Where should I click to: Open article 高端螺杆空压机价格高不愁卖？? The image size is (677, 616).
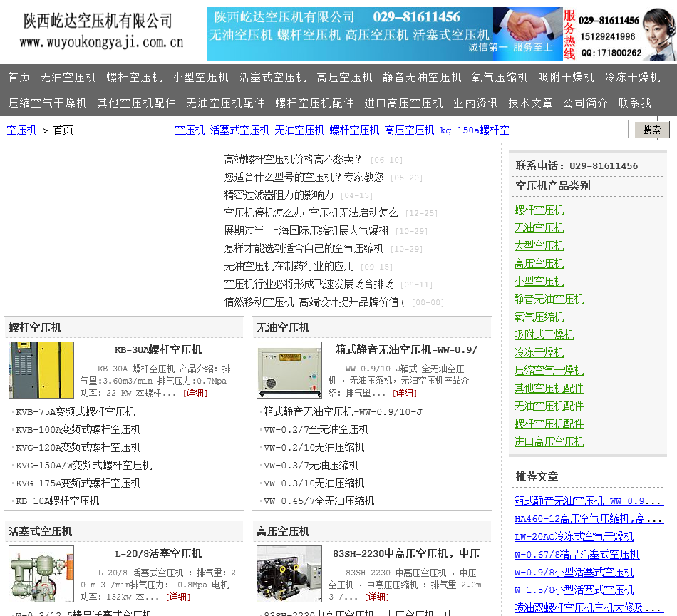[x=293, y=159]
